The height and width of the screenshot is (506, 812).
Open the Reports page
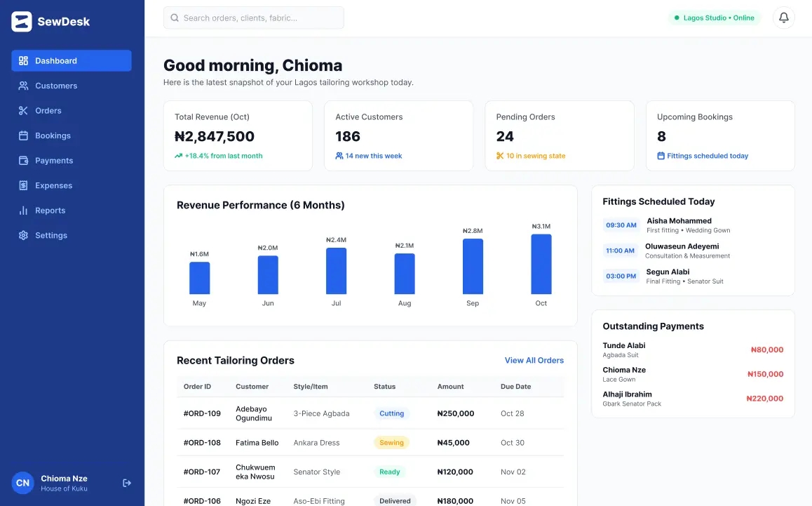point(72,210)
